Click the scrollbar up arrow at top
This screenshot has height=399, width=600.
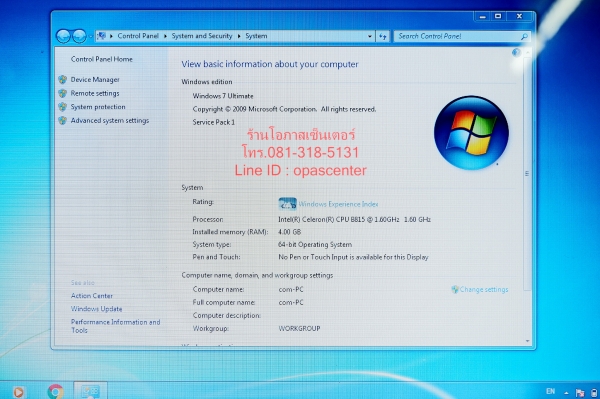point(528,52)
